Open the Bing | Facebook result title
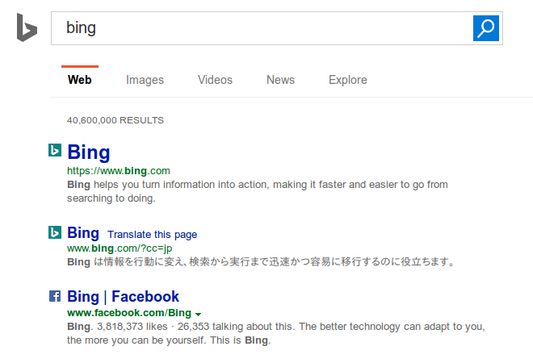 [x=123, y=297]
